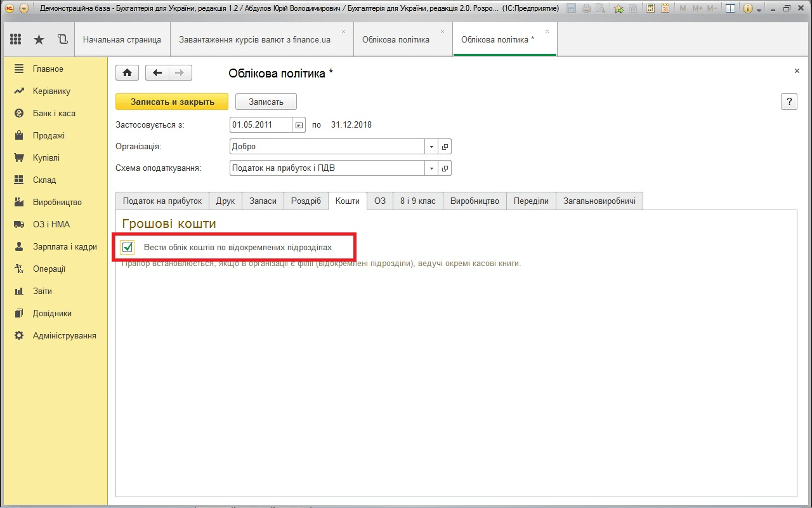Open the sections menu grid icon
Viewport: 812px width, 508px height.
tap(16, 39)
